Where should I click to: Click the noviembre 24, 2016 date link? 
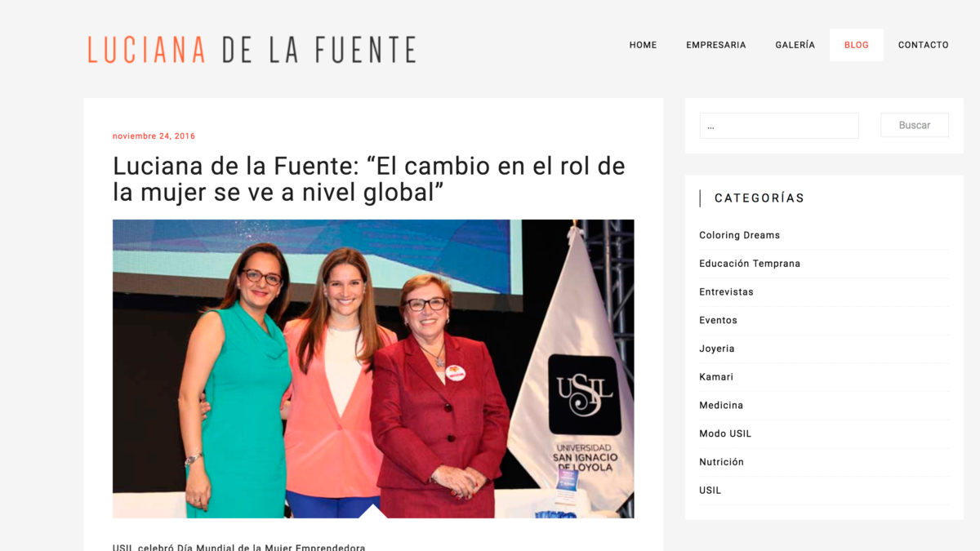pos(154,136)
